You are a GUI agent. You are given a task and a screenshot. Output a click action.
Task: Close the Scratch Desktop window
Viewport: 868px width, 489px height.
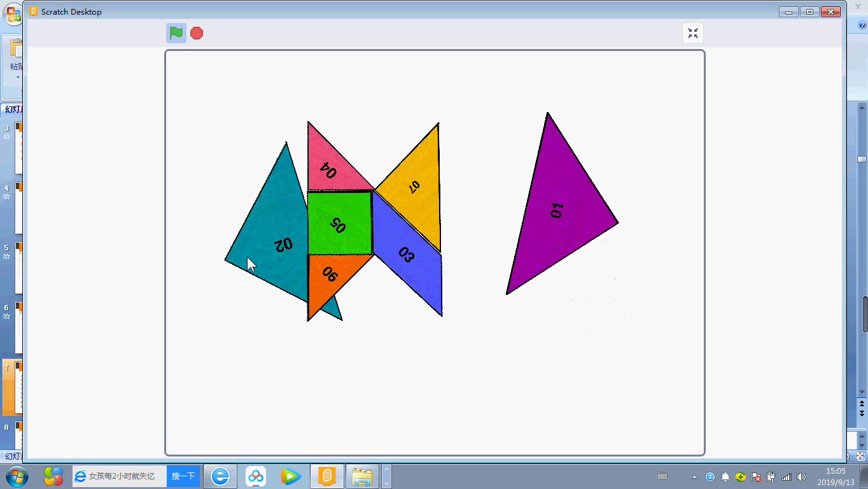(x=830, y=11)
